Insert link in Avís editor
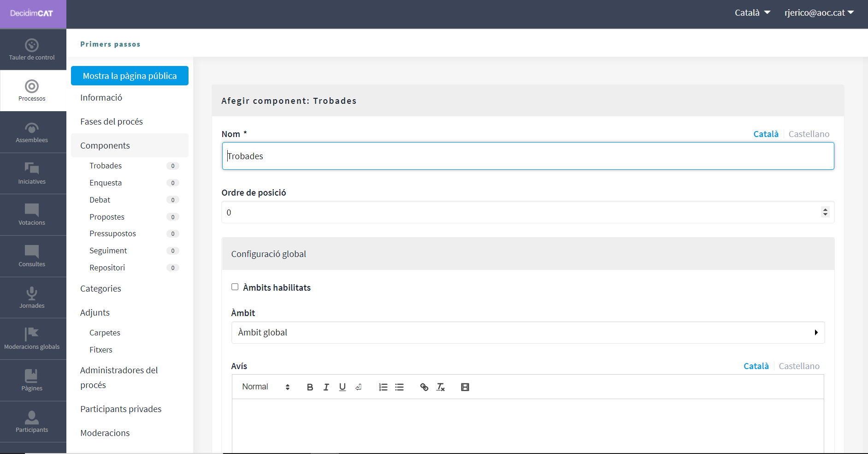868x454 pixels. click(424, 387)
